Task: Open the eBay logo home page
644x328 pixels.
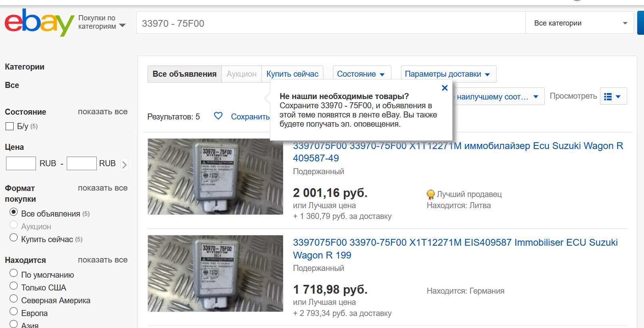Action: click(39, 22)
